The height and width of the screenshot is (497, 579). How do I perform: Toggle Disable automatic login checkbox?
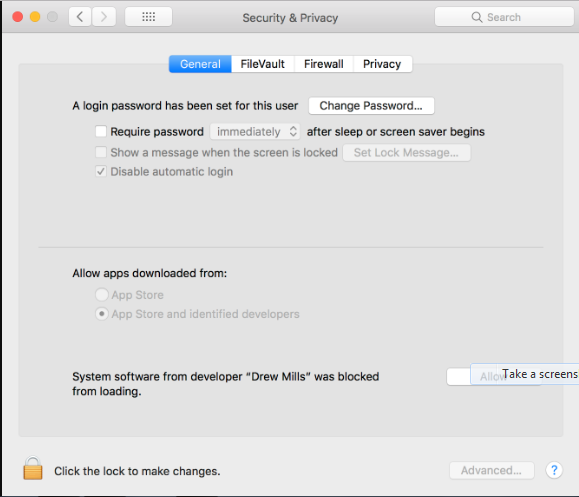tap(101, 172)
